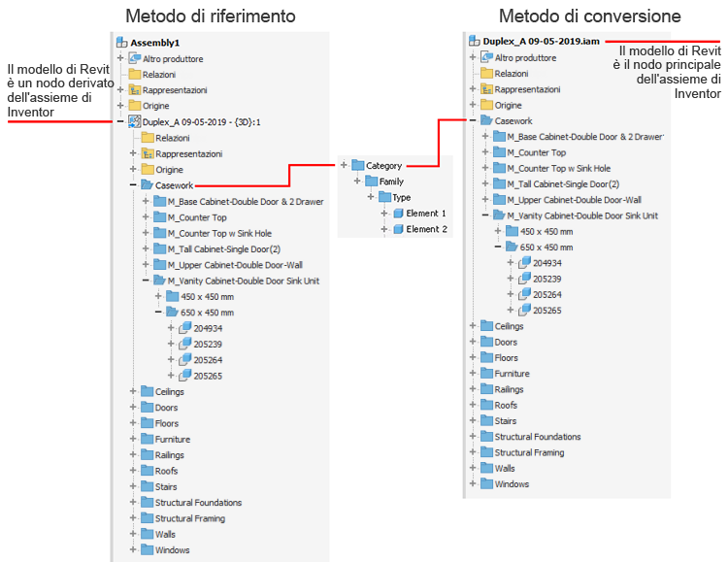
Task: Click Rappresentazioni folder icon under Assembly1
Action: point(135,89)
